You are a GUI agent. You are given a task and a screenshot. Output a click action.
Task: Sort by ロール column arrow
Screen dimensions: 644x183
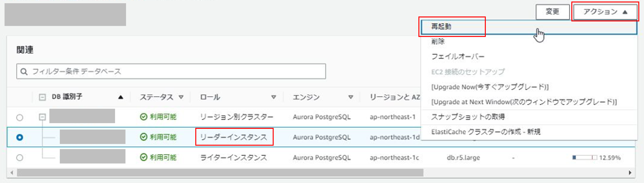(274, 97)
